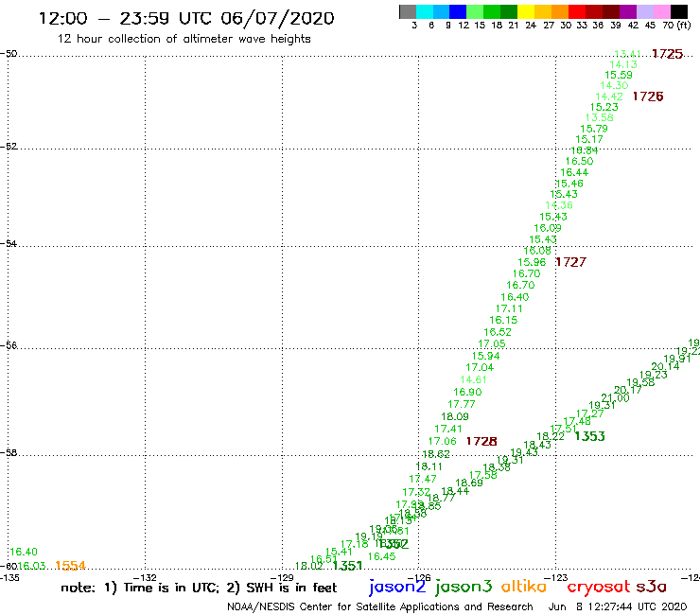700x615 pixels.
Task: Click the note about UTC and SWH
Action: click(199, 588)
